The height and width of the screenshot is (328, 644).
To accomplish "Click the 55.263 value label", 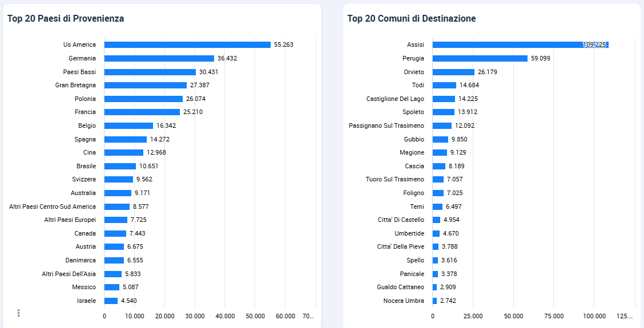I will (x=284, y=44).
